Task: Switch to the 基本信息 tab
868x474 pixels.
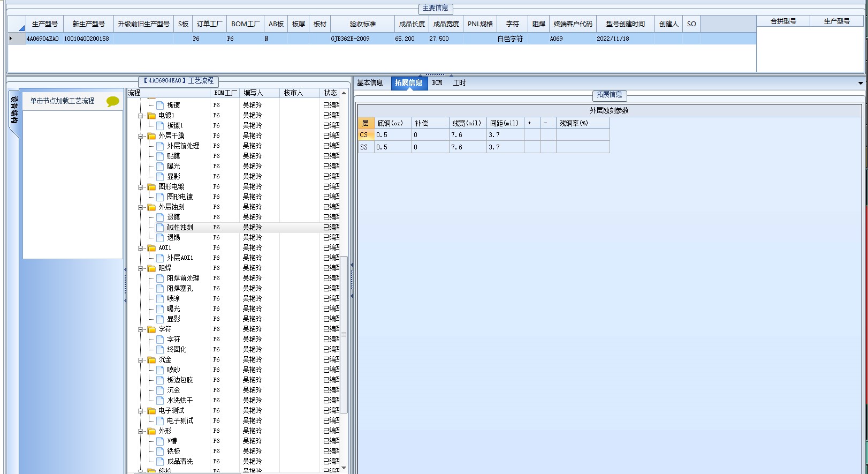Action: (x=370, y=83)
